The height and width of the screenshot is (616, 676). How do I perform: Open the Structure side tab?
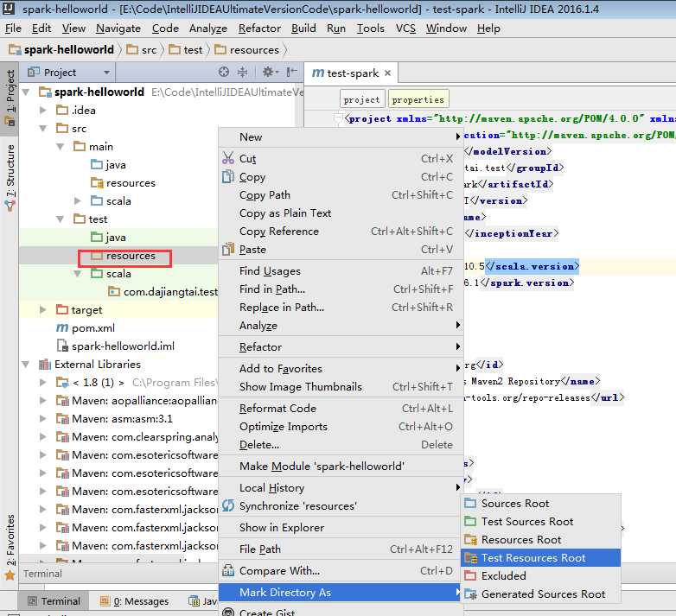click(x=10, y=176)
